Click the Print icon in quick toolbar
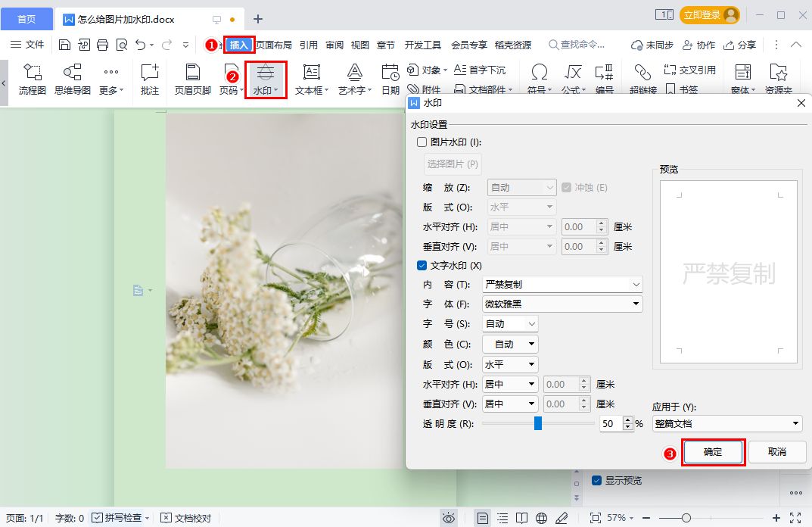The height and width of the screenshot is (527, 812). (x=102, y=45)
